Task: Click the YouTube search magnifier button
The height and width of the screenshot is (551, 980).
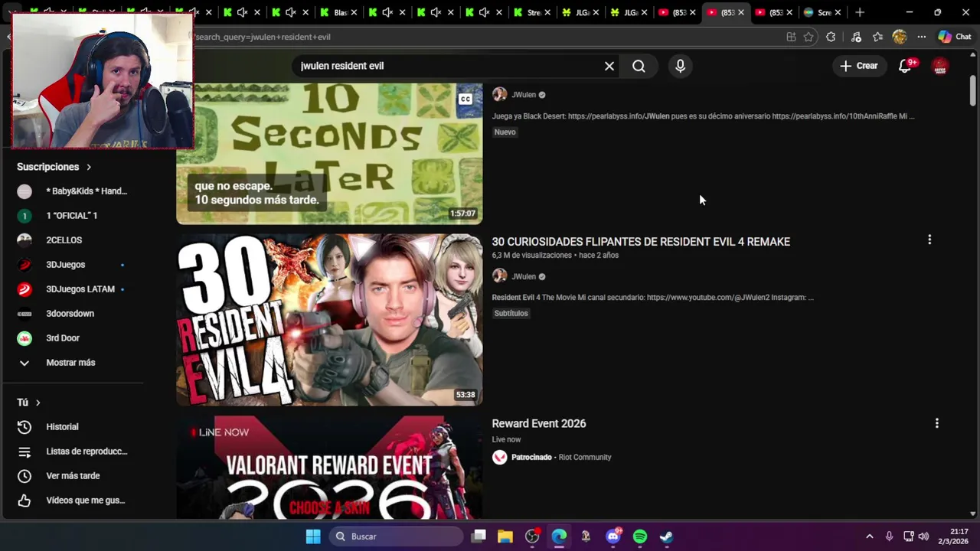Action: [x=639, y=66]
